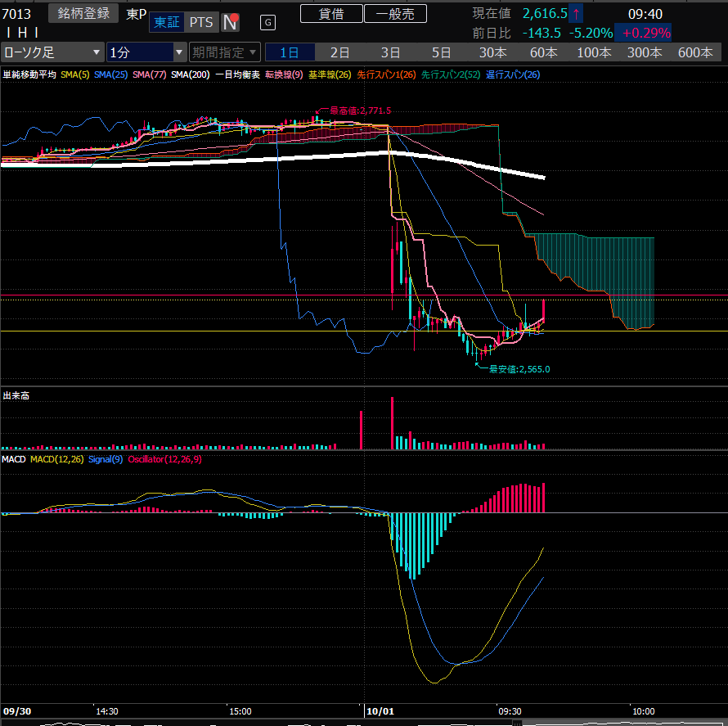Open the 期間指定 dropdown
The width and height of the screenshot is (728, 726).
225,52
